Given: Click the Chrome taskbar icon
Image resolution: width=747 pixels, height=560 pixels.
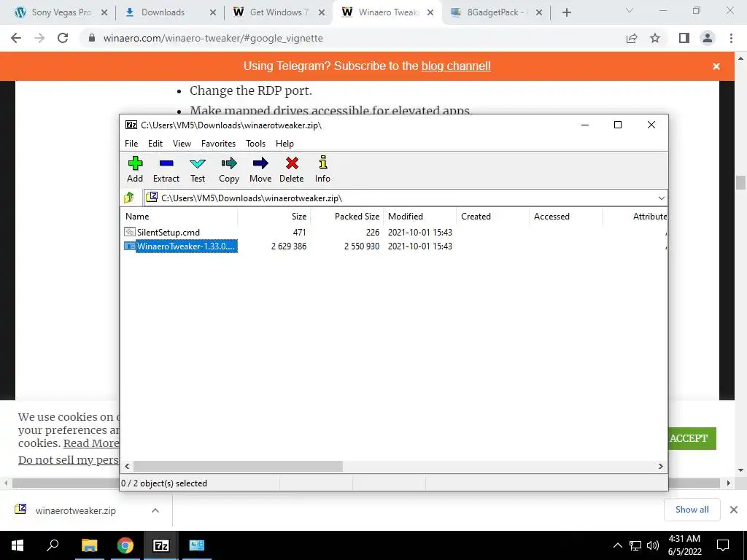Looking at the screenshot, I should pos(125,545).
